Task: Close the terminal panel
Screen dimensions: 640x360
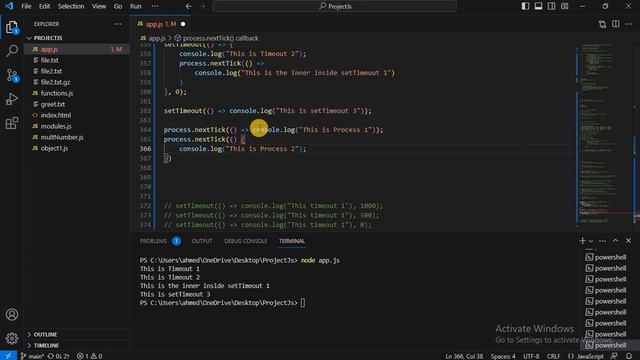Action: 629,241
